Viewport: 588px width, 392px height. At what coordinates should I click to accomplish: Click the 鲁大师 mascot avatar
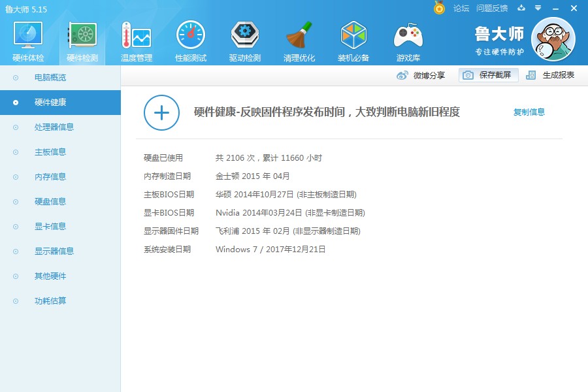click(x=553, y=39)
